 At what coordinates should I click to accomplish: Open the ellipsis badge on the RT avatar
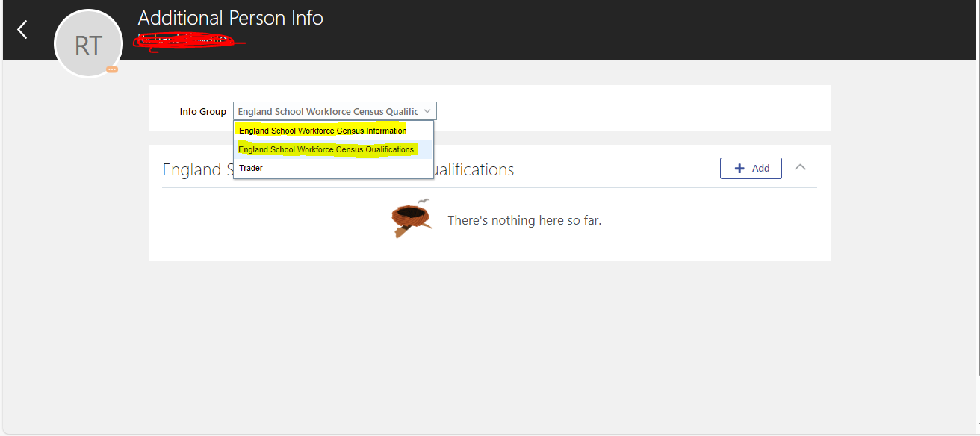(x=111, y=69)
